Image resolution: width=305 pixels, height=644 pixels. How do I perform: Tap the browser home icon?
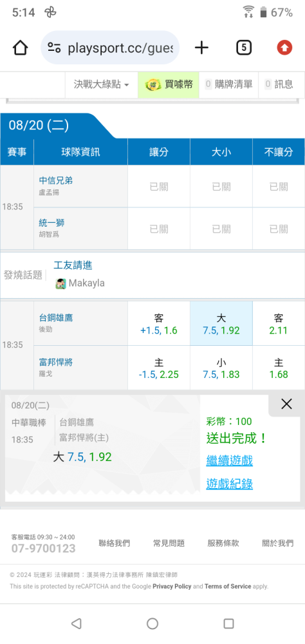[x=20, y=48]
